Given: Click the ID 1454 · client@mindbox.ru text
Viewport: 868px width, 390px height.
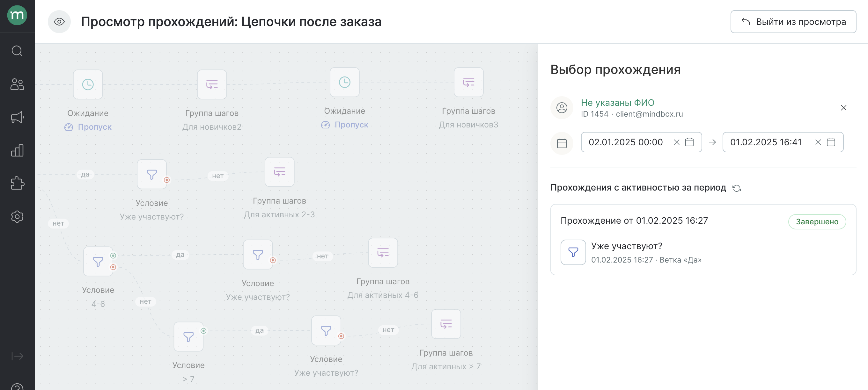Looking at the screenshot, I should pos(632,114).
